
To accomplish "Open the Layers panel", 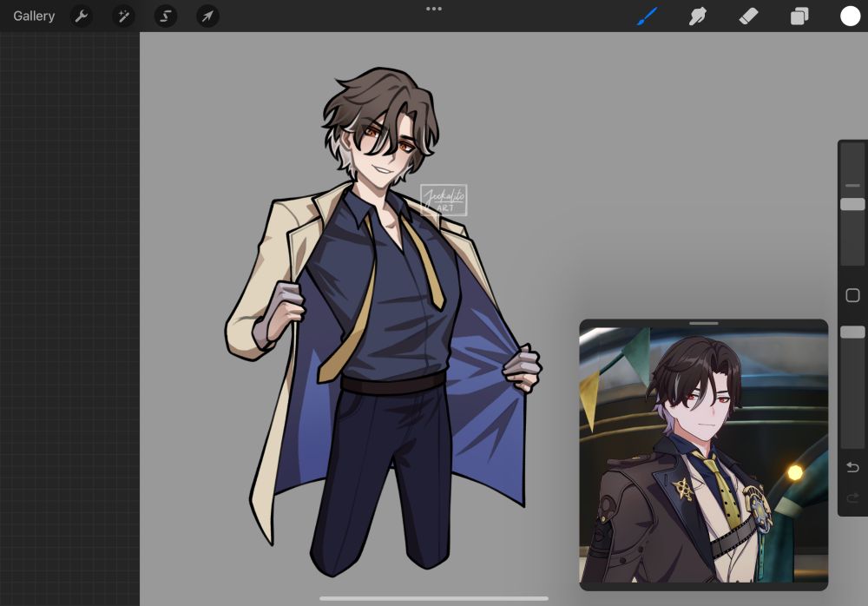I will pyautogui.click(x=799, y=16).
